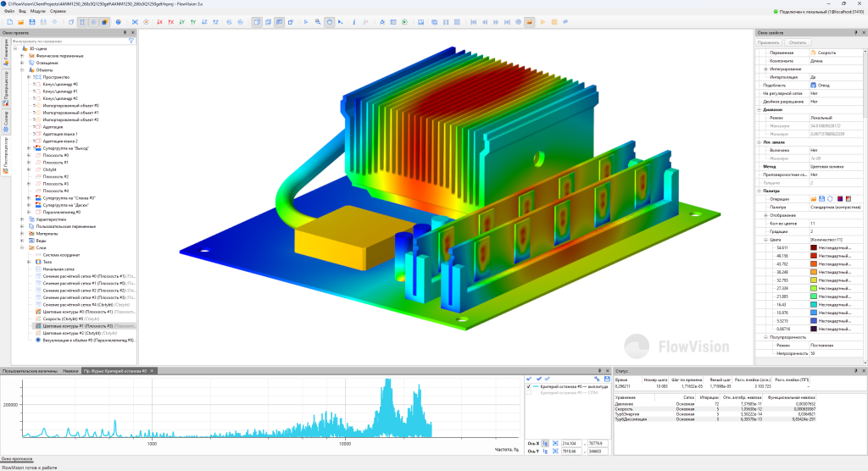The image size is (868, 471).
Task: Click the load palette folder icon
Action: 814,199
